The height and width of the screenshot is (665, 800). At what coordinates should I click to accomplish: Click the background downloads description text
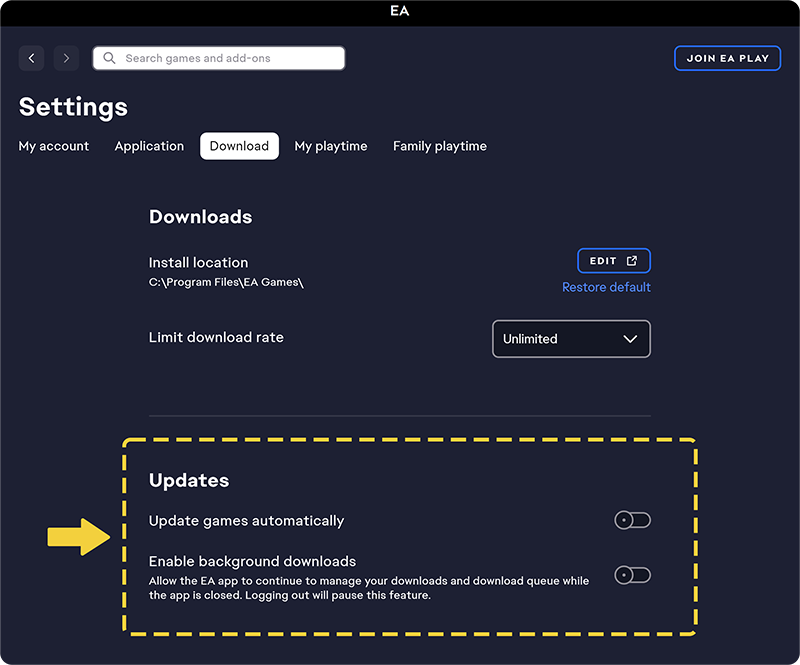369,588
